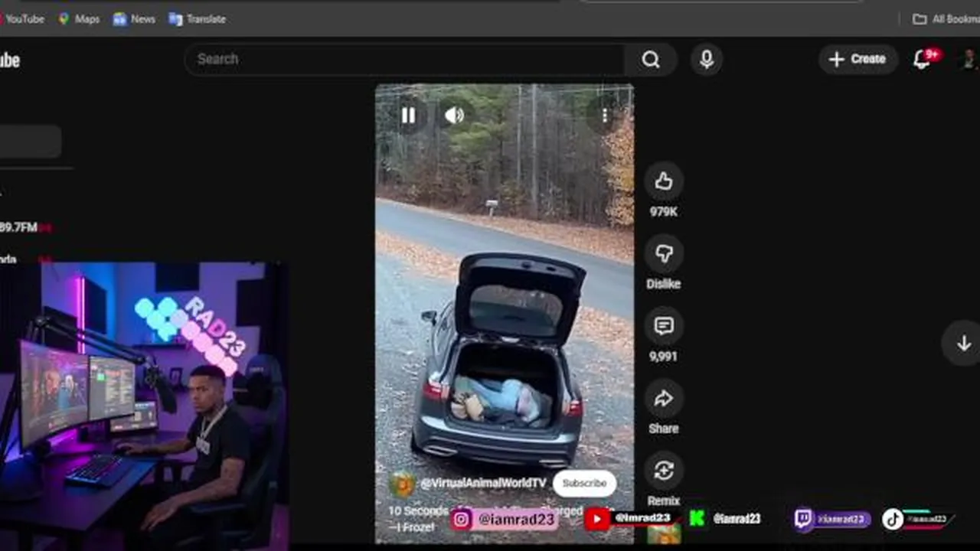The height and width of the screenshot is (551, 980).
Task: Pause the playing Short video
Action: click(408, 116)
